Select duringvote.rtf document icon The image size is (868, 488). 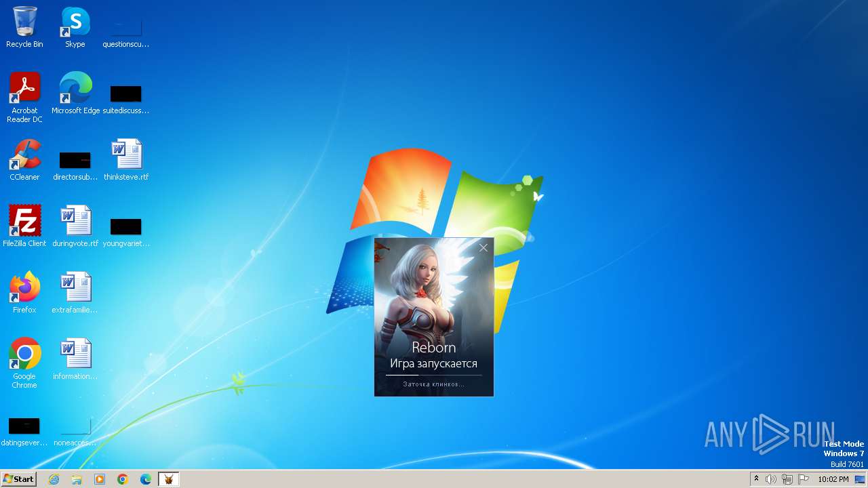click(x=75, y=226)
